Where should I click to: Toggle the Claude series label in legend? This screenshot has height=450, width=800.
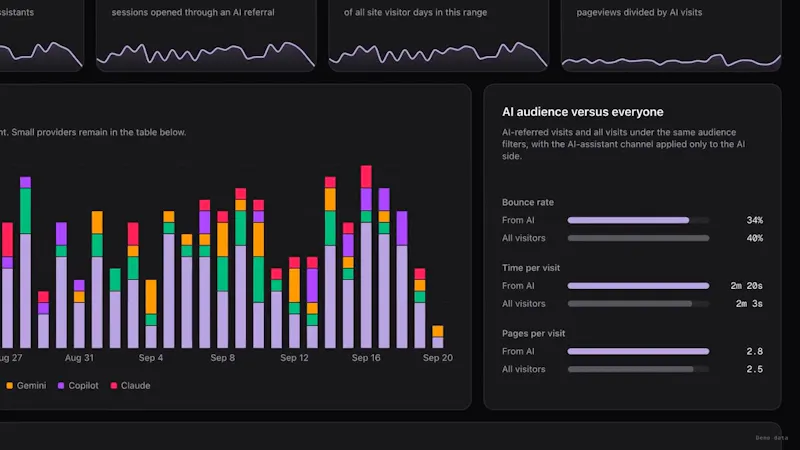(136, 386)
